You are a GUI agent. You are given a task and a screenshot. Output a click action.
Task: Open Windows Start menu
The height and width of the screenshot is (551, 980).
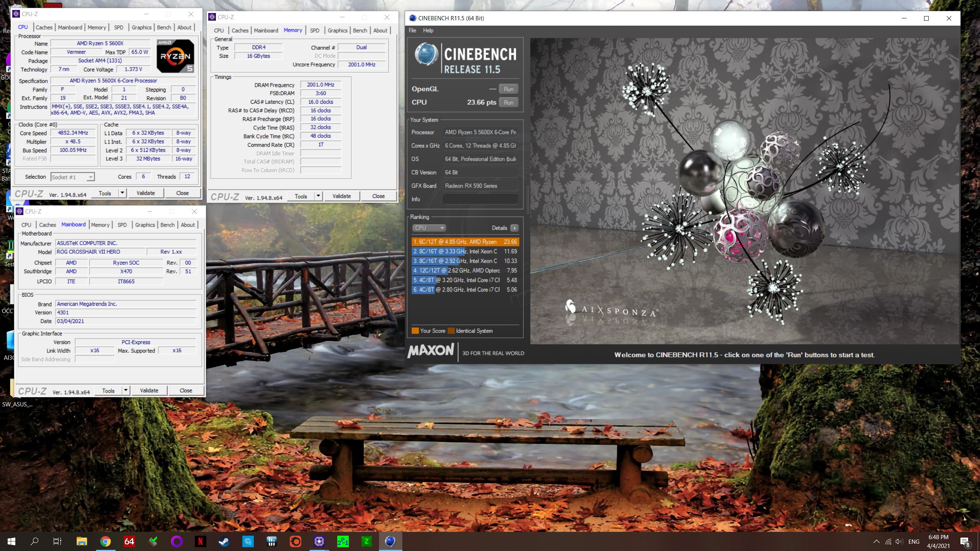pos(11,541)
